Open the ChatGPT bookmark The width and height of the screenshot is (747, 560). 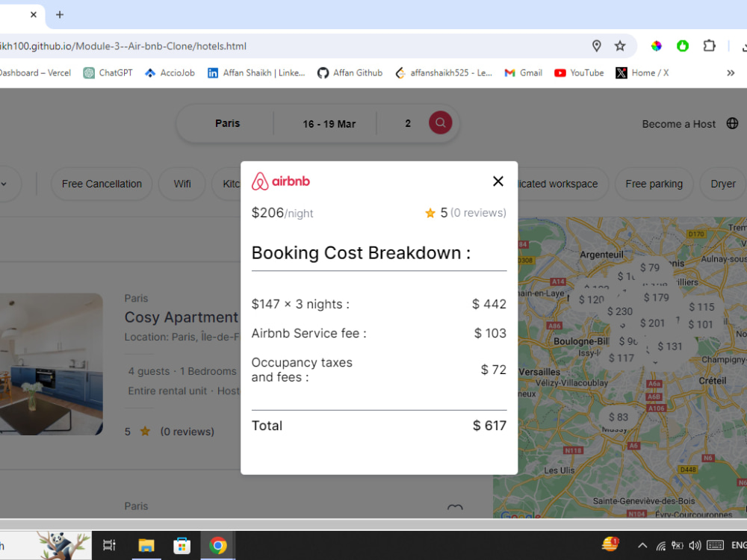pos(108,73)
